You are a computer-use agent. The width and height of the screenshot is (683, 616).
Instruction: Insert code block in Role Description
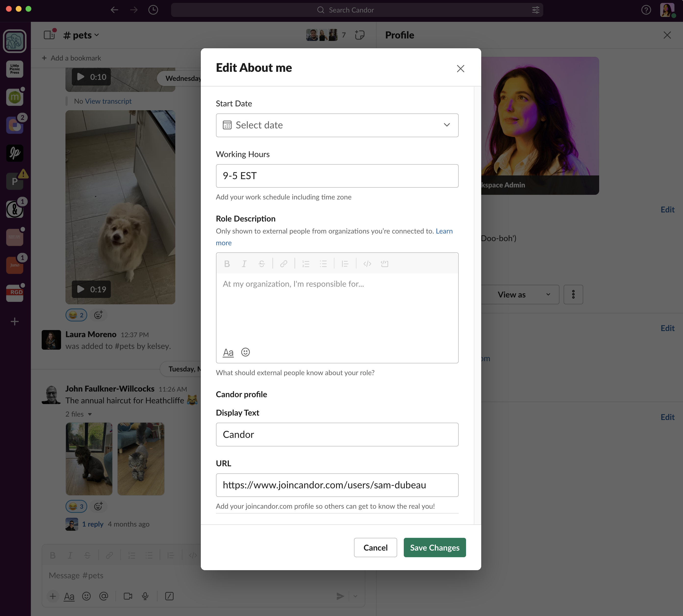(384, 264)
